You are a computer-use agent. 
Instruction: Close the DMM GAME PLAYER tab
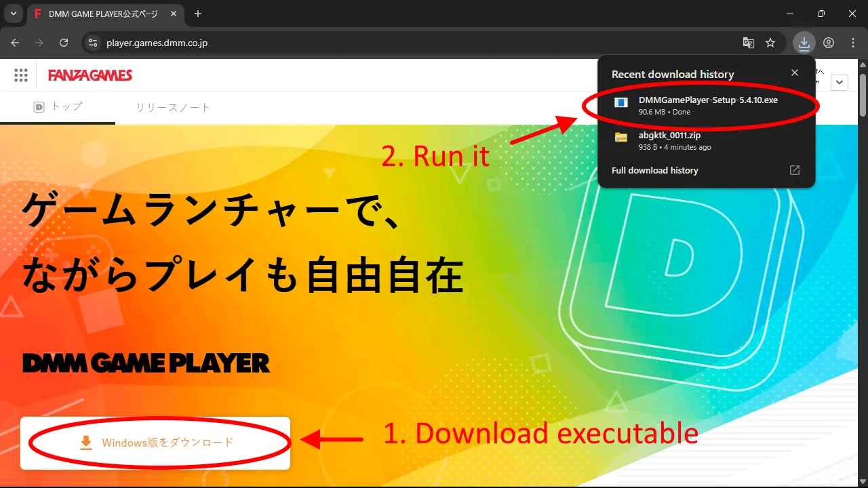coord(173,14)
